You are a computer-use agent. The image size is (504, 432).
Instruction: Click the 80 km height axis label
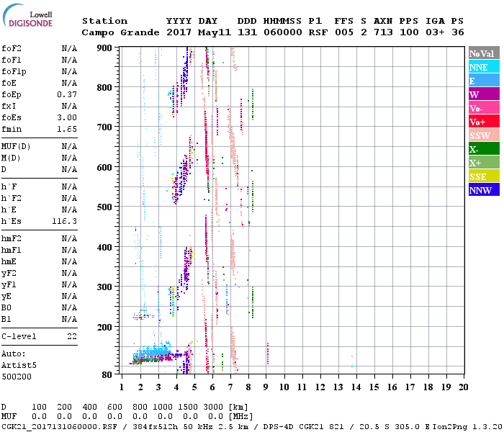107,374
